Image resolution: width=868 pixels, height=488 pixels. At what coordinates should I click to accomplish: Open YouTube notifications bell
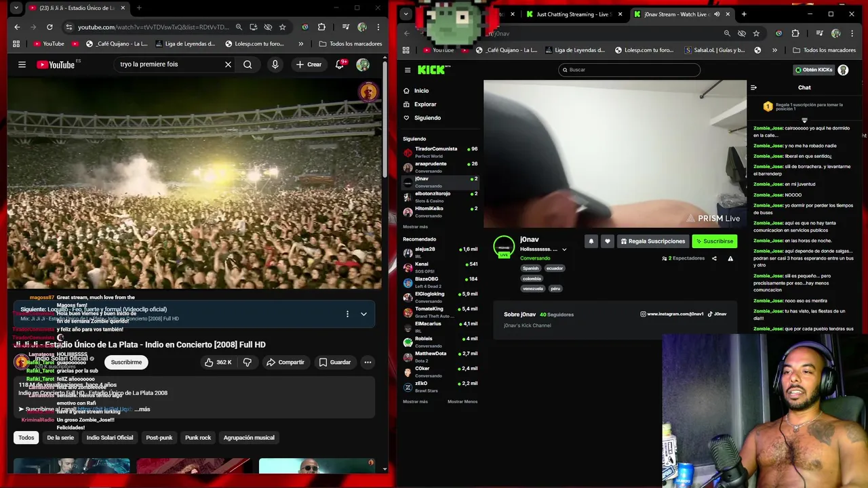click(340, 64)
